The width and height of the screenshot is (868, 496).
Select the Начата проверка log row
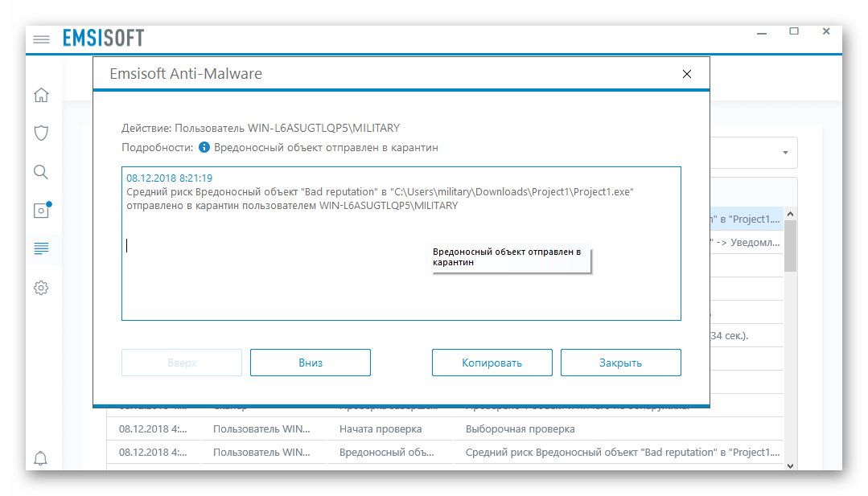click(445, 428)
